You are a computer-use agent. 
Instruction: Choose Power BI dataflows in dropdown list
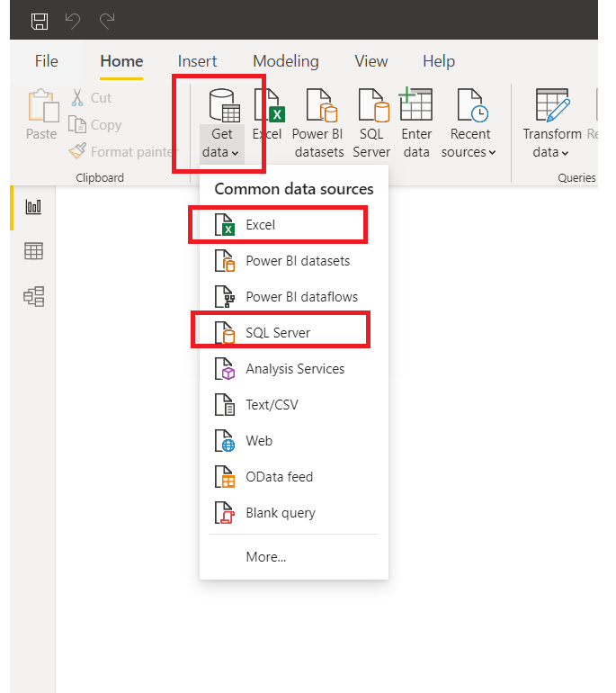tap(294, 297)
